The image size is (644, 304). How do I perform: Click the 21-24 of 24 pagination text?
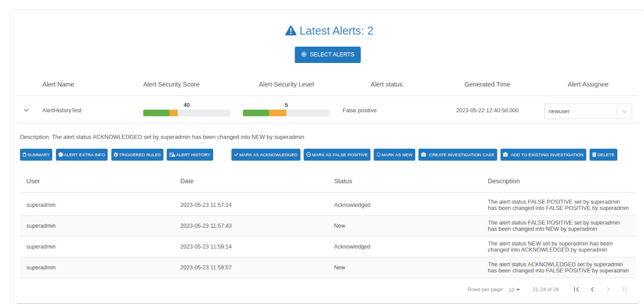(545, 289)
